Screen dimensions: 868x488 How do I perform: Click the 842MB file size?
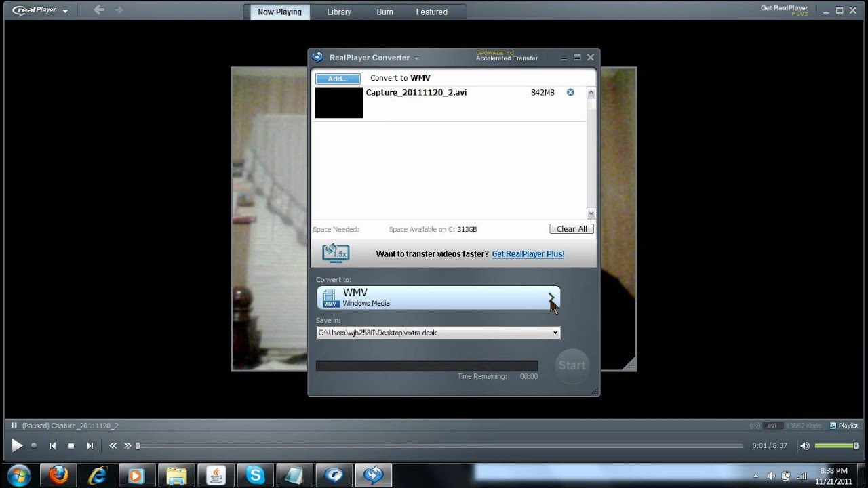pos(542,93)
